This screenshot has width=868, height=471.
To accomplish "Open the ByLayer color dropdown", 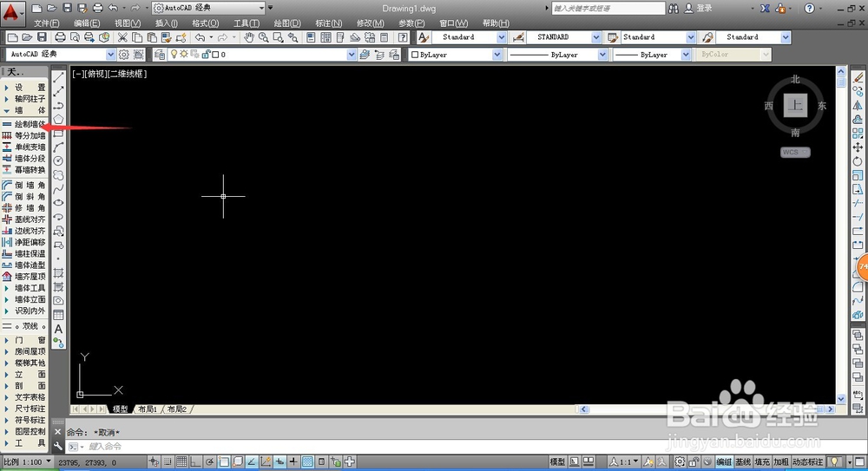I will pyautogui.click(x=455, y=55).
